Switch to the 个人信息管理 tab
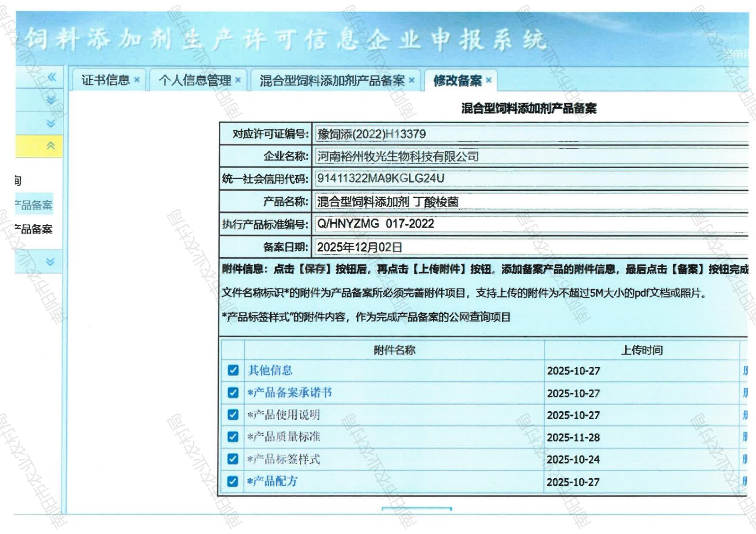Screen dimensions: 756x534 pos(194,81)
